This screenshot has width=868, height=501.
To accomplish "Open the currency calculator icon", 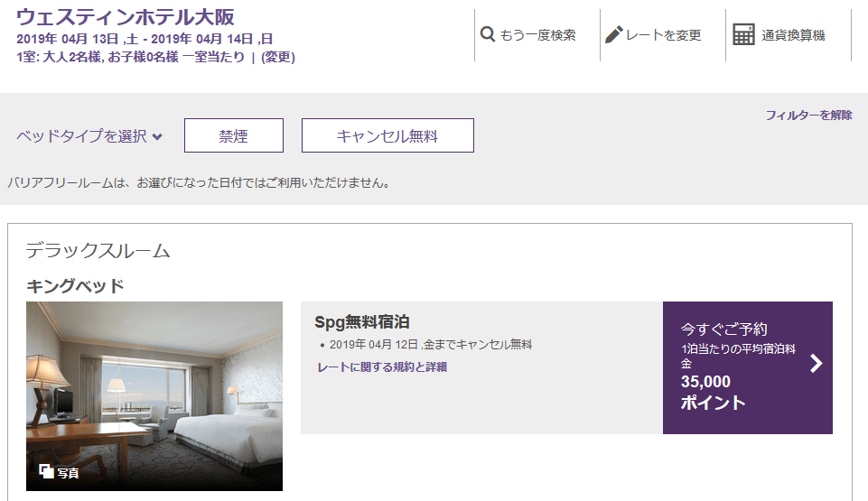I will click(x=743, y=34).
